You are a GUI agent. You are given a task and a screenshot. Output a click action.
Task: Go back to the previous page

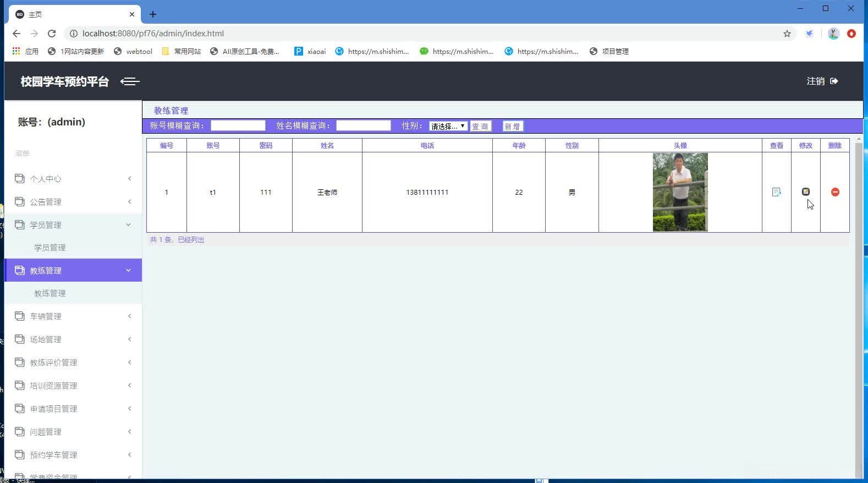17,34
